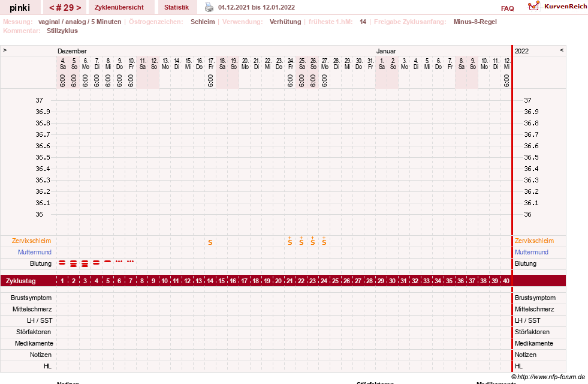Click the date header 12. Mi in Januar
This screenshot has height=384, width=588.
click(507, 64)
